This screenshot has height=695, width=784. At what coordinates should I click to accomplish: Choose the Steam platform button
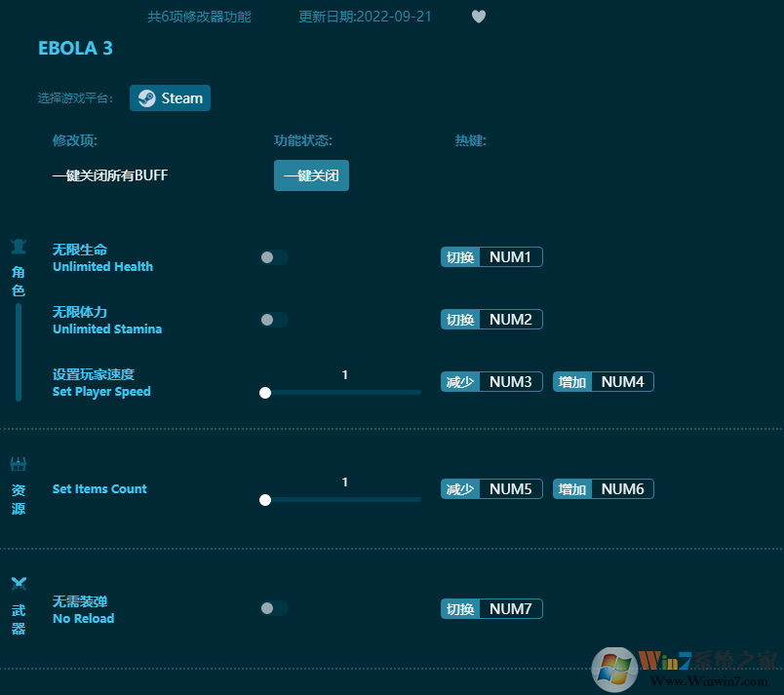tap(171, 98)
